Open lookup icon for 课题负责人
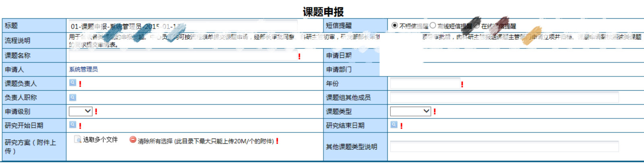The height and width of the screenshot is (163, 644). (72, 83)
